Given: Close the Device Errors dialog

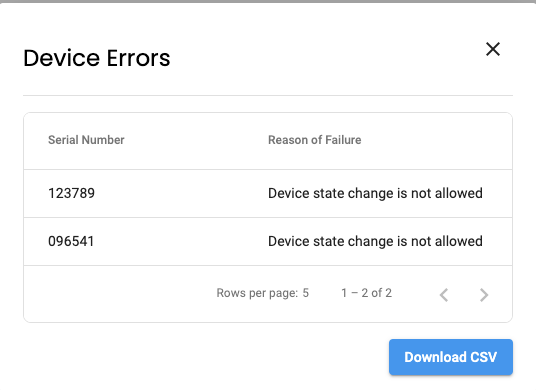Looking at the screenshot, I should click(x=493, y=49).
